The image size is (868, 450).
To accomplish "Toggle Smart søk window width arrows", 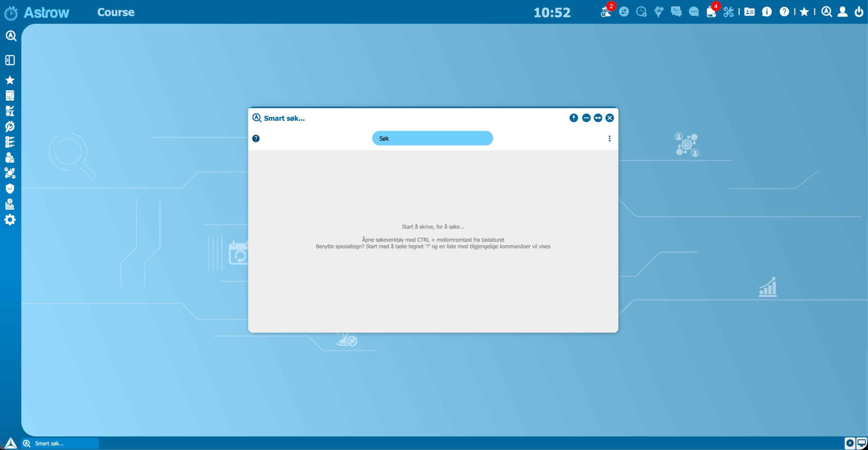I will coord(598,118).
